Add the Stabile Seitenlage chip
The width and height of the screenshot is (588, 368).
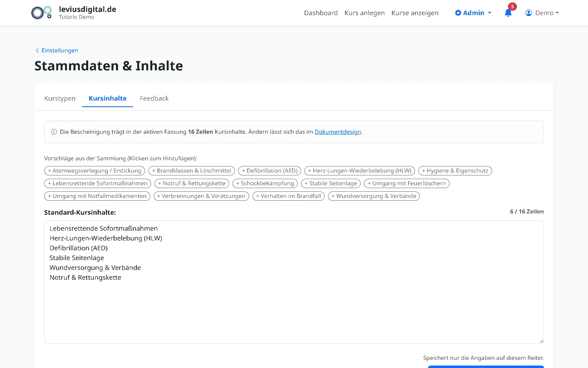(x=331, y=183)
